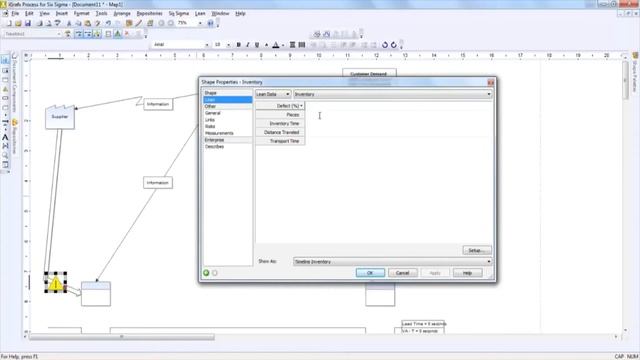The width and height of the screenshot is (640, 360).
Task: Click the yellow warning inventory shape on the canvas
Action: (x=56, y=282)
